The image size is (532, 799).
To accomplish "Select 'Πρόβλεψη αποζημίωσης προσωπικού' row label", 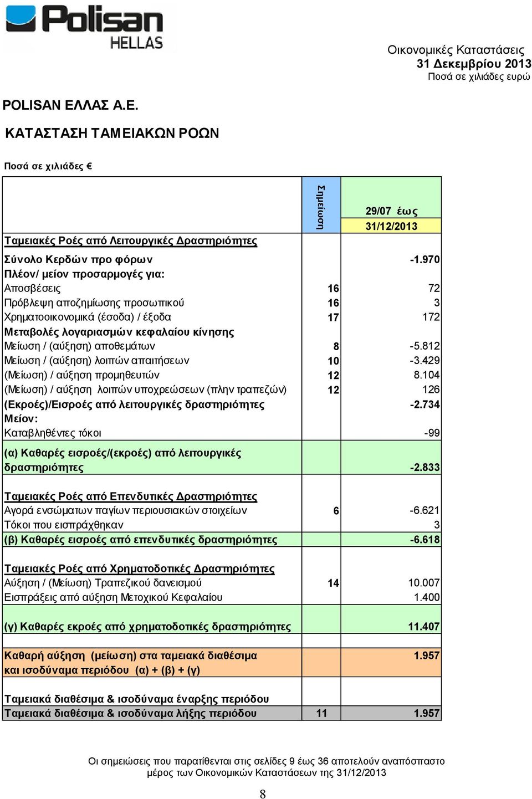I will point(94,303).
